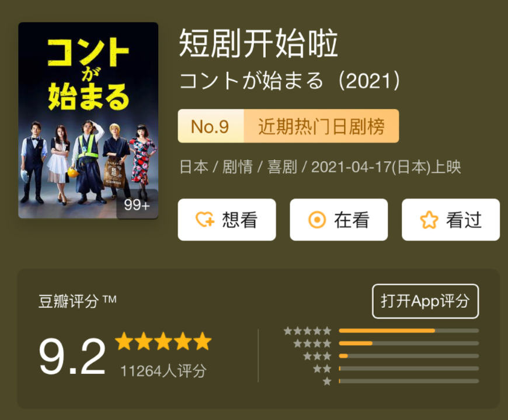Open the コントが始まる poster thumbnail
The height and width of the screenshot is (420, 508).
coord(88,120)
